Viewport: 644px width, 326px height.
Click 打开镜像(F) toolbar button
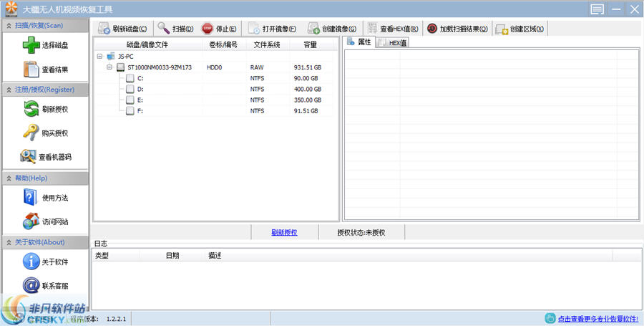pyautogui.click(x=272, y=29)
